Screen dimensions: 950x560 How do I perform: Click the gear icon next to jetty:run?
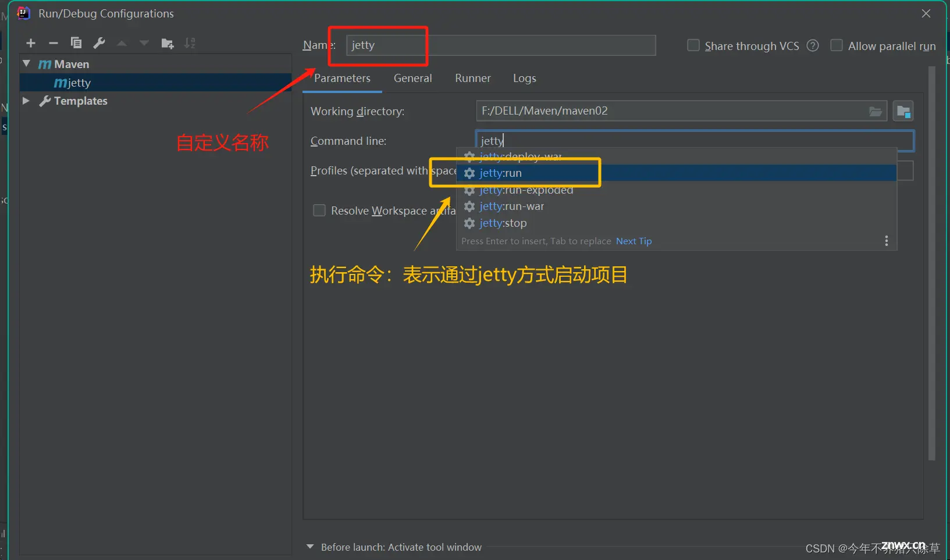(469, 173)
